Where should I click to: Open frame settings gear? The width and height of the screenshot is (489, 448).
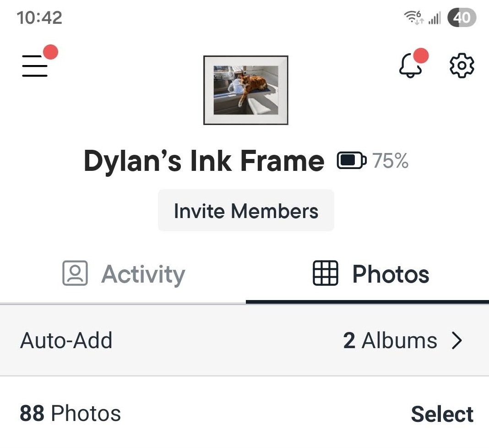462,66
